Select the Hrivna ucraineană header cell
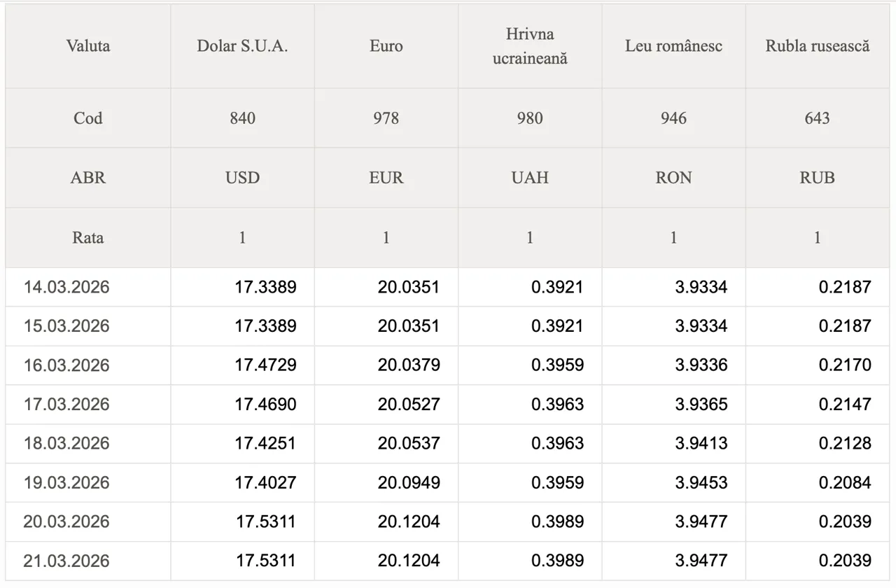This screenshot has width=896, height=588. [530, 46]
